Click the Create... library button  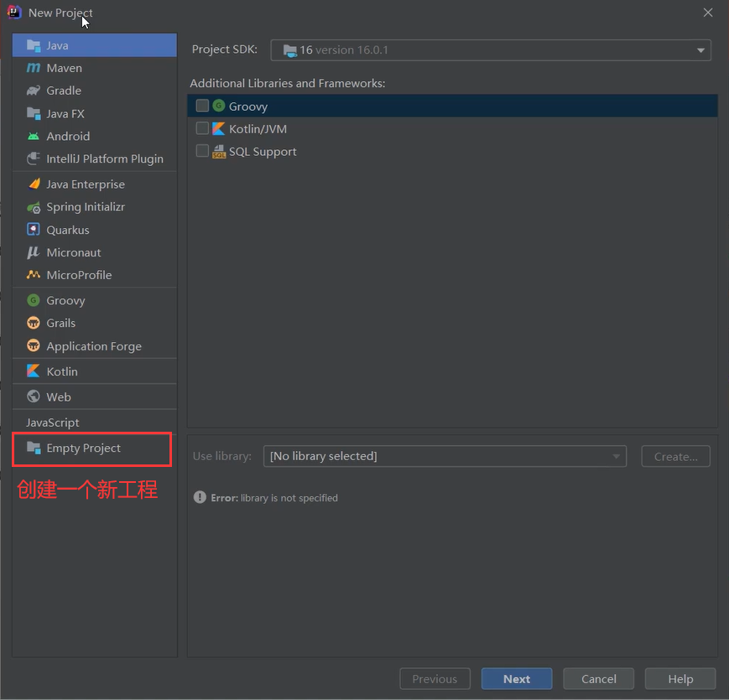[675, 457]
